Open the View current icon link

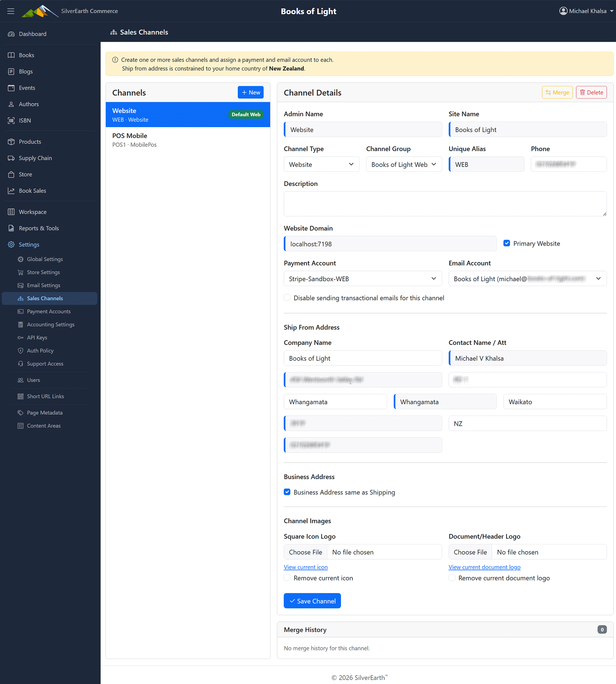tap(306, 567)
